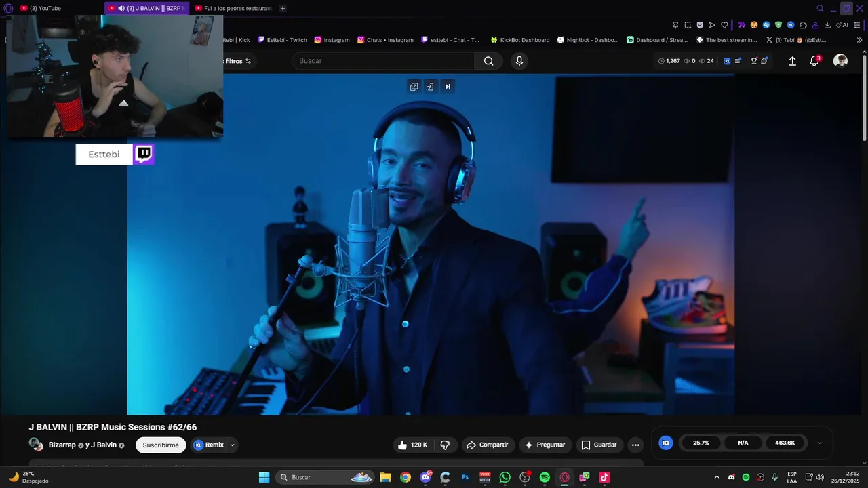Click the popout video overlay icon
The height and width of the screenshot is (488, 868).
pyautogui.click(x=414, y=86)
